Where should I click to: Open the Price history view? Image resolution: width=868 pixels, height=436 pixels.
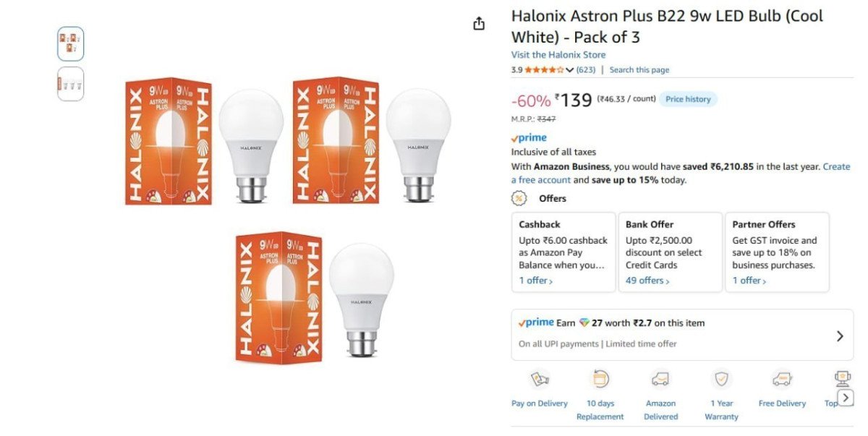pos(688,99)
